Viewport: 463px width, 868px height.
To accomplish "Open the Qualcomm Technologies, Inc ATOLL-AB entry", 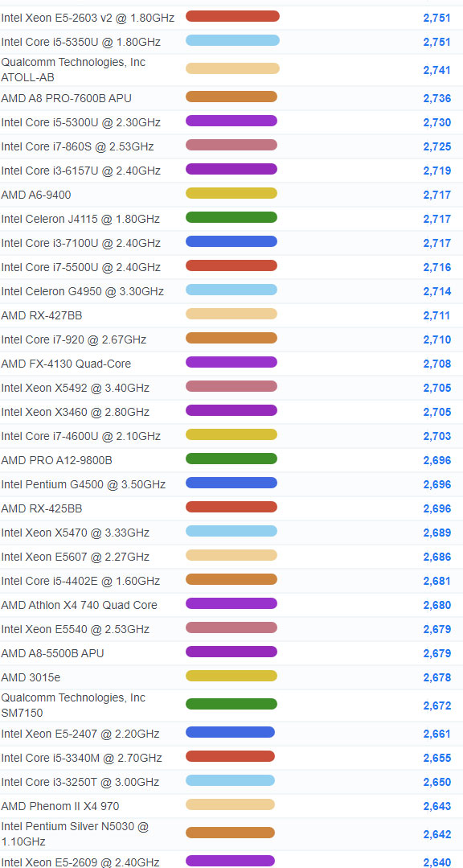I will [x=73, y=70].
